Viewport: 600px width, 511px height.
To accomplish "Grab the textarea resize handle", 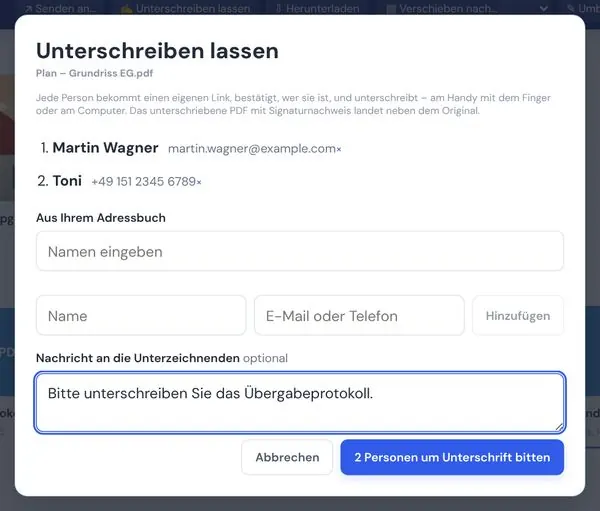I will pos(559,427).
